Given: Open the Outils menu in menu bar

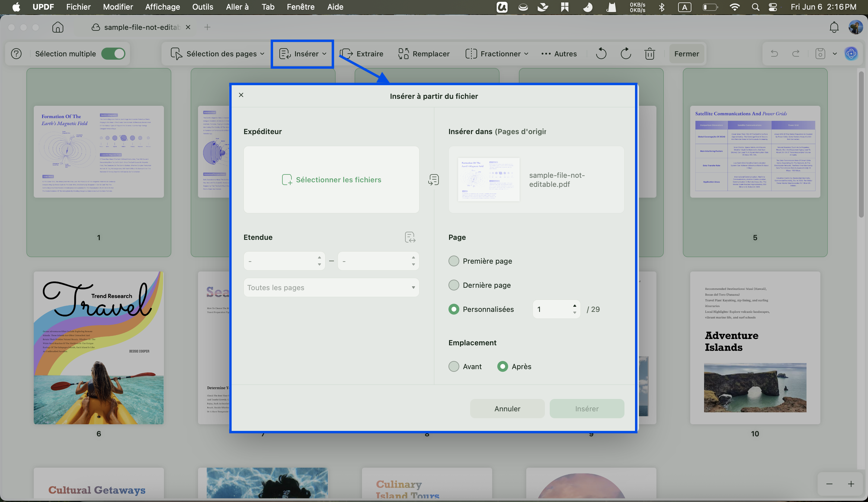Looking at the screenshot, I should pyautogui.click(x=203, y=7).
